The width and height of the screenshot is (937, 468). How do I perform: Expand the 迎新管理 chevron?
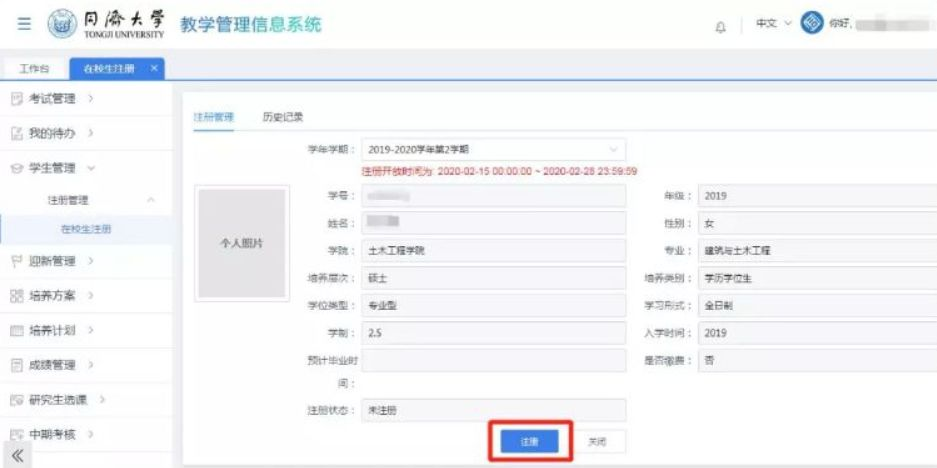tap(90, 261)
